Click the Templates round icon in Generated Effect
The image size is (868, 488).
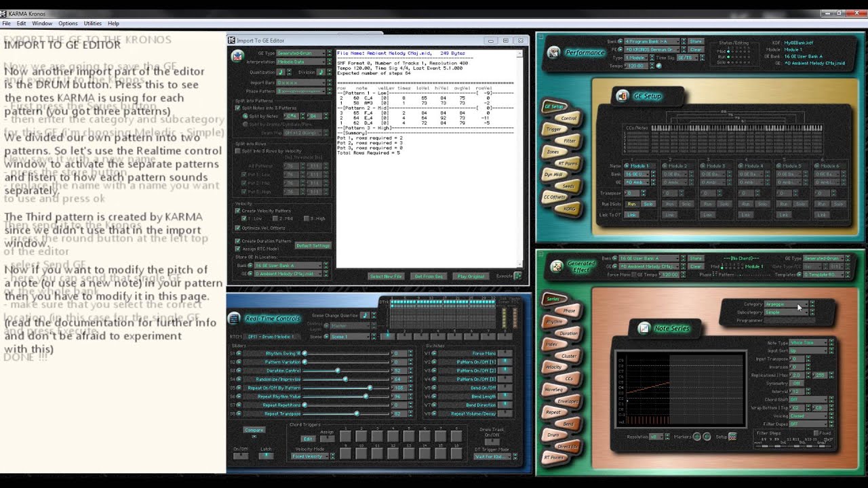[x=799, y=274]
